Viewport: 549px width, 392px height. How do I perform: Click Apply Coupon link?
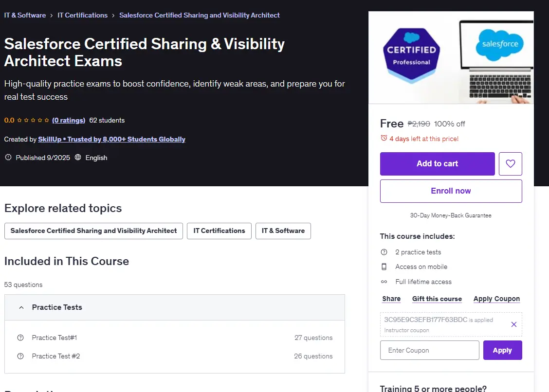tap(496, 299)
